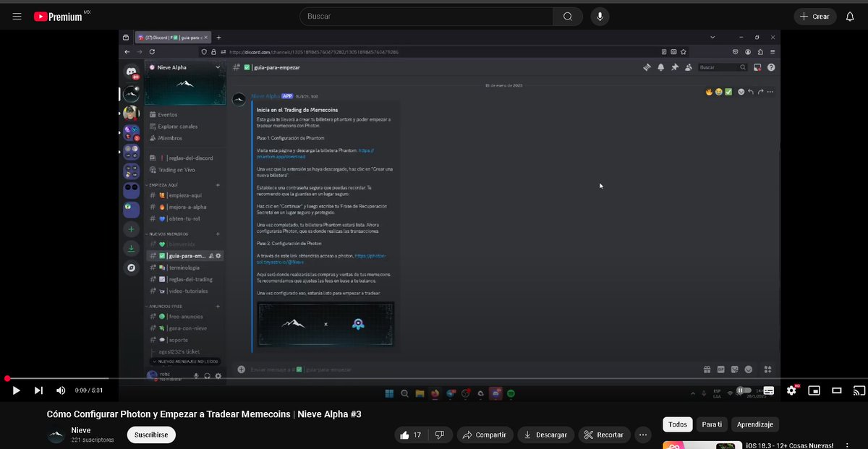The height and width of the screenshot is (449, 868).
Task: Start voice search with the microphone
Action: (600, 16)
